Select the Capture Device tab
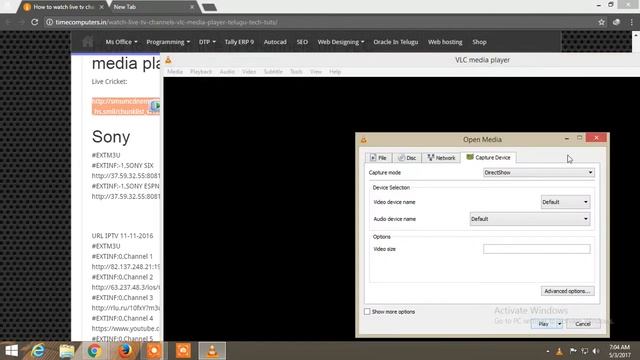The width and height of the screenshot is (640, 360). (x=489, y=158)
